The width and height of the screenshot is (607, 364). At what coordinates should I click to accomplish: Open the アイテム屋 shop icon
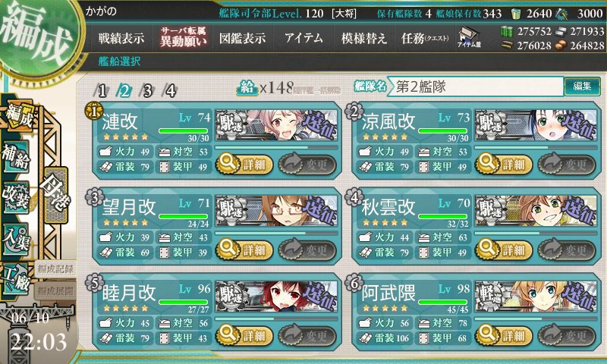pos(469,37)
